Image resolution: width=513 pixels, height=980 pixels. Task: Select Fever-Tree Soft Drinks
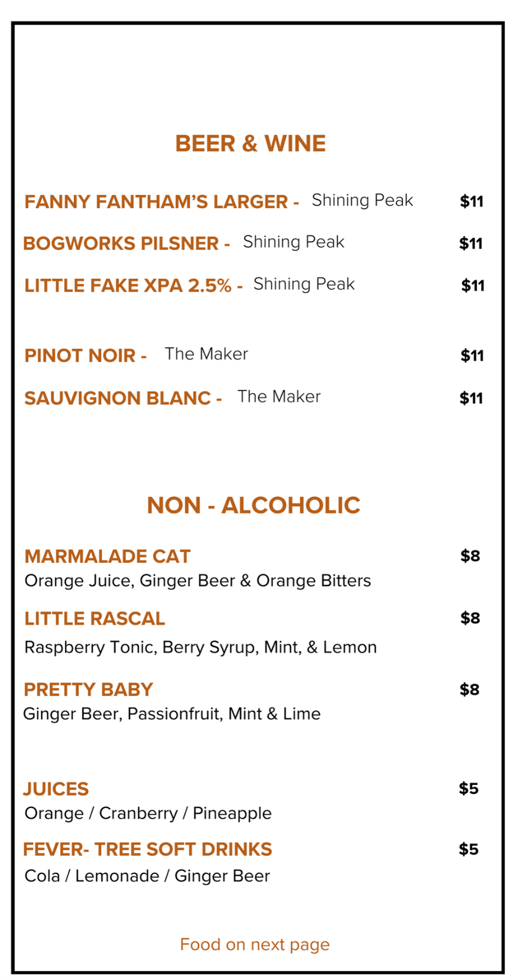pyautogui.click(x=147, y=849)
